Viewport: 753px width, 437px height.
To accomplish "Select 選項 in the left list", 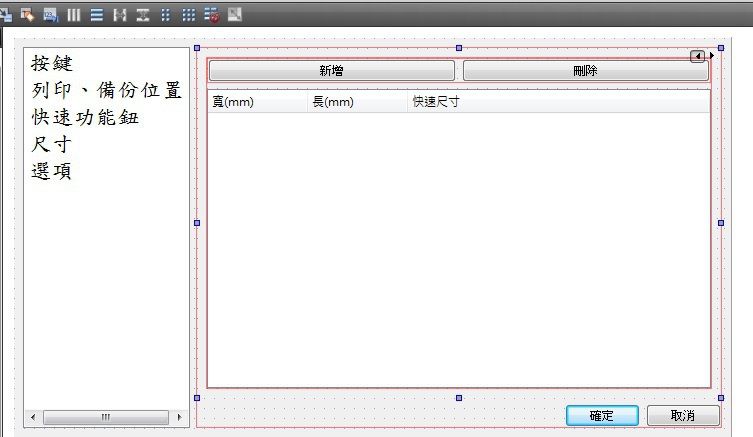I will coord(52,171).
